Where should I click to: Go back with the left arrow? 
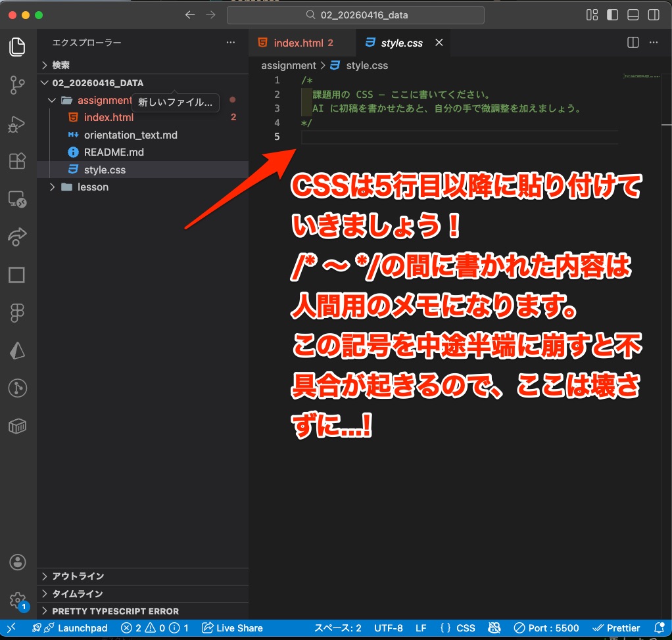[x=190, y=15]
